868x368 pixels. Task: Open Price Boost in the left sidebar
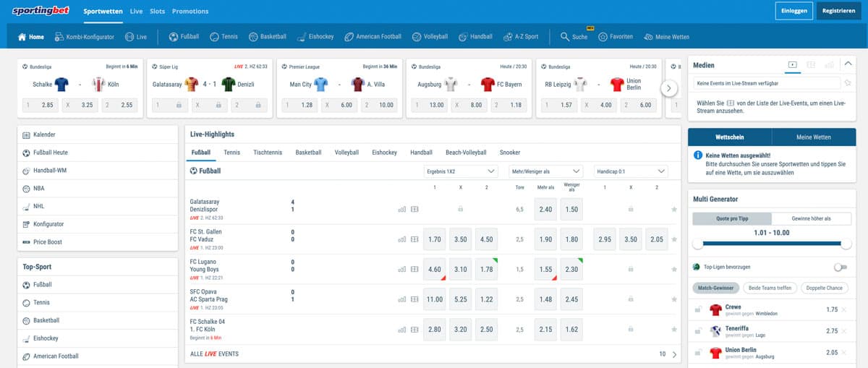(x=97, y=241)
